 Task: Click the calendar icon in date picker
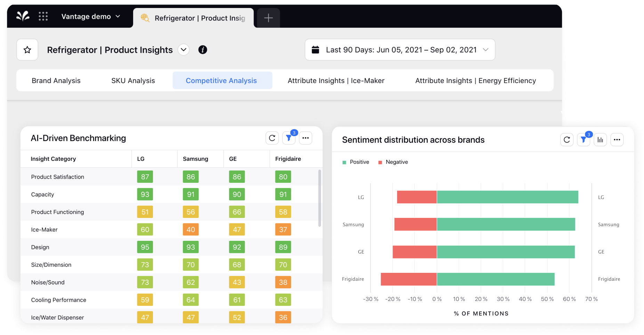[315, 50]
